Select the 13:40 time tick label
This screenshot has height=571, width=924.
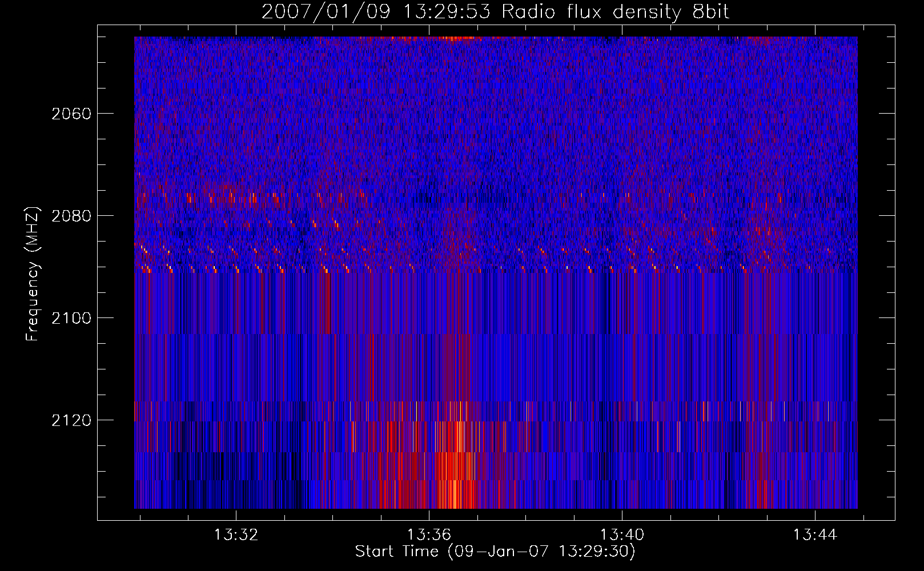point(622,534)
